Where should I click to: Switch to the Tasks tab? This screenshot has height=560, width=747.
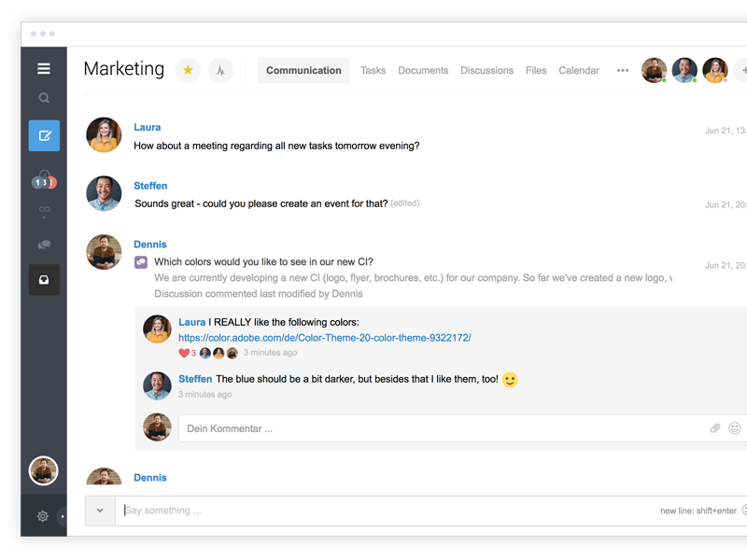[373, 71]
